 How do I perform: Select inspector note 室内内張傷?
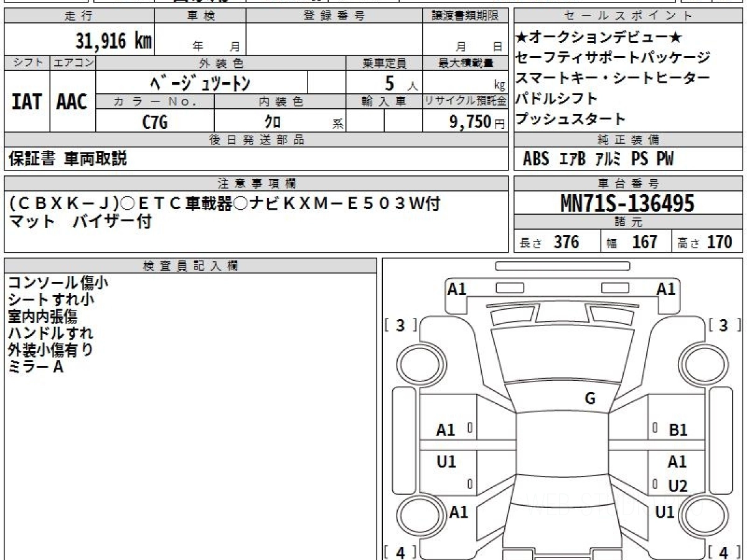(x=42, y=317)
